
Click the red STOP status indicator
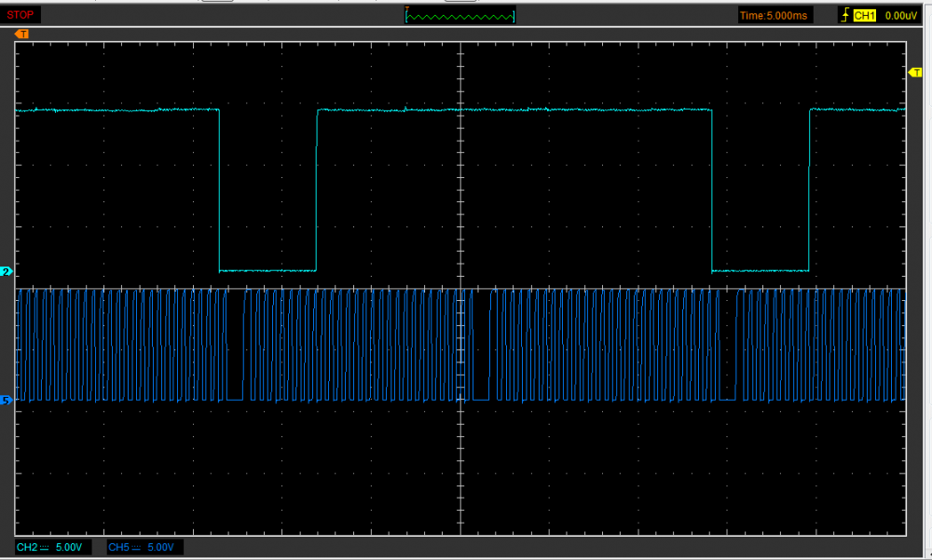click(x=22, y=15)
